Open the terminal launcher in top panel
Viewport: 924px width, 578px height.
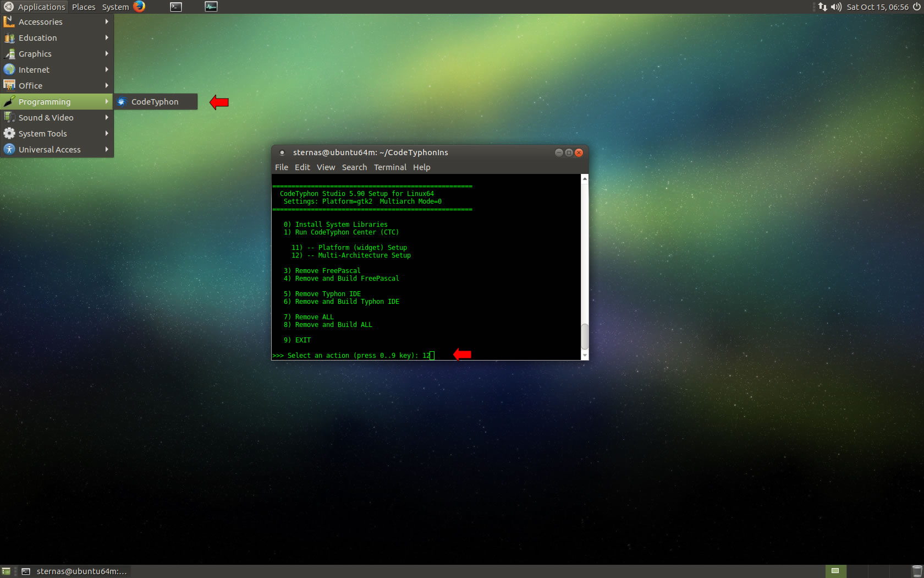[176, 7]
